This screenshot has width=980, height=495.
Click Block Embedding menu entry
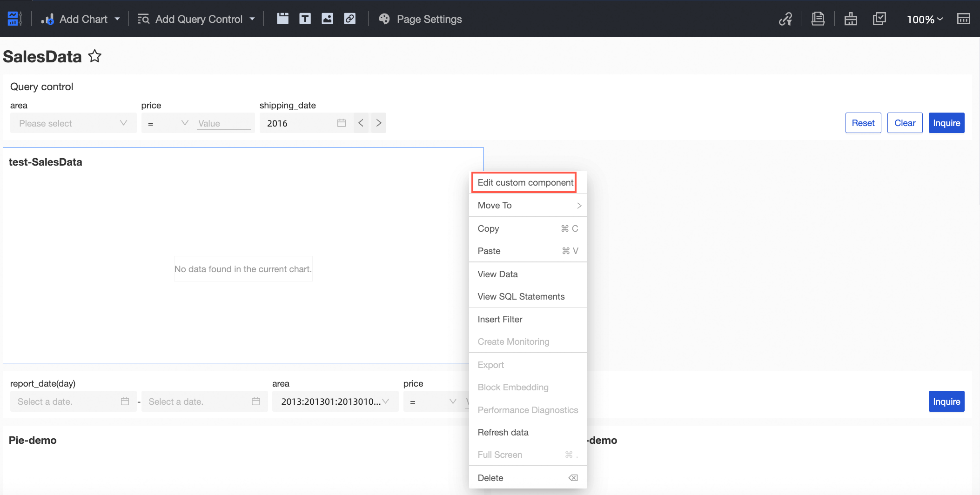click(528, 387)
